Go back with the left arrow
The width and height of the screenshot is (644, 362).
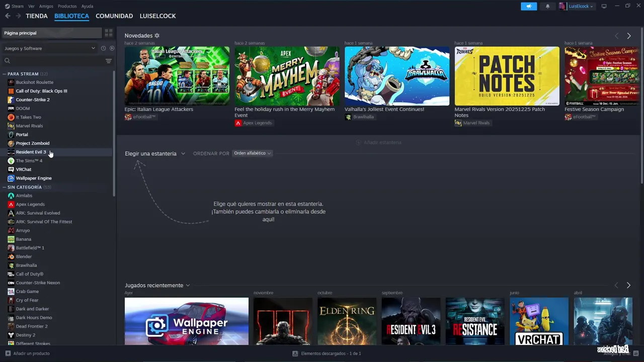point(8,16)
